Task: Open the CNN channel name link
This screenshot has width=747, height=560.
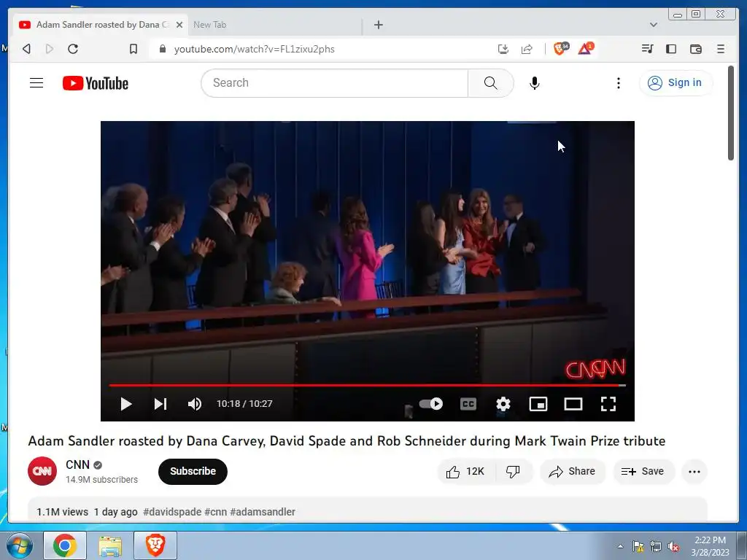Action: 77,464
